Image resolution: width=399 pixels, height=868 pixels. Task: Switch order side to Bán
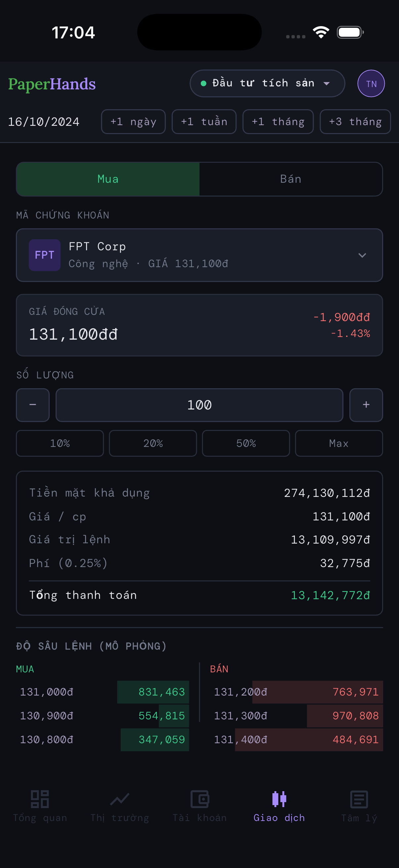click(x=290, y=179)
